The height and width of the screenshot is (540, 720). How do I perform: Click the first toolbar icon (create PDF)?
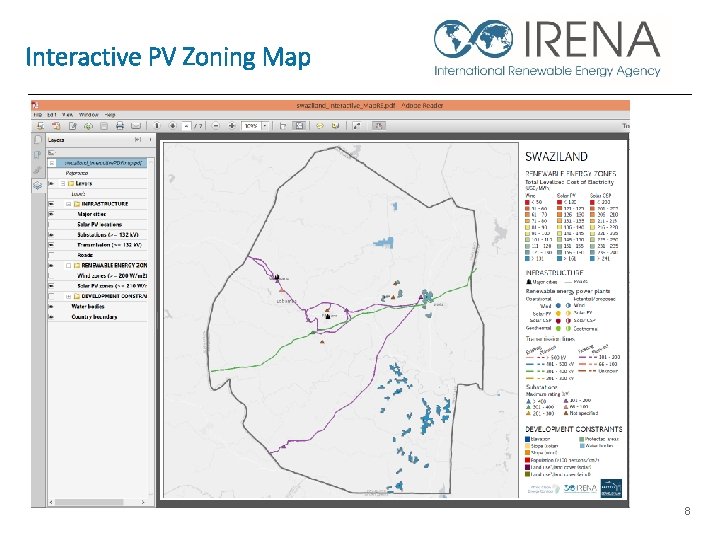tap(40, 125)
